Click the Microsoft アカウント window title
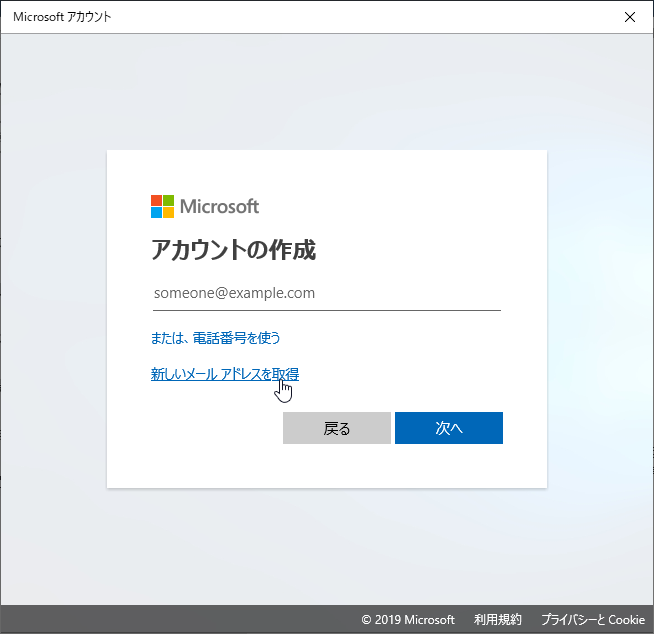 click(x=62, y=17)
